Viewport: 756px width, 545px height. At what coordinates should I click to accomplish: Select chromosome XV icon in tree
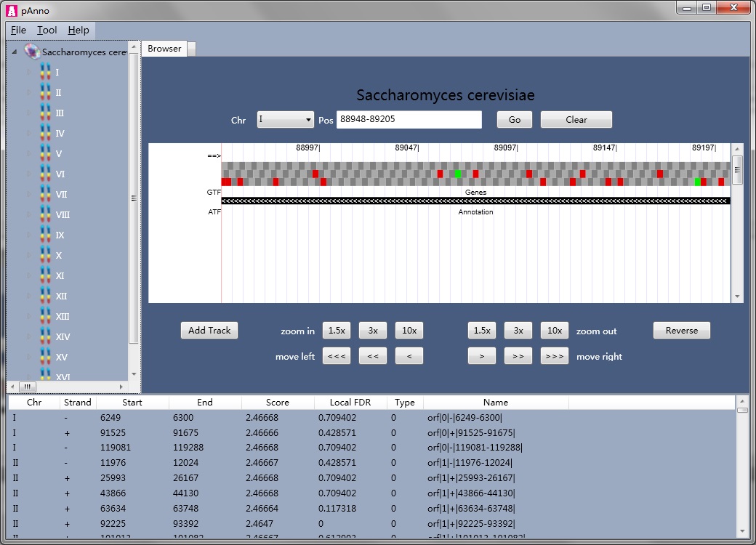[x=45, y=357]
